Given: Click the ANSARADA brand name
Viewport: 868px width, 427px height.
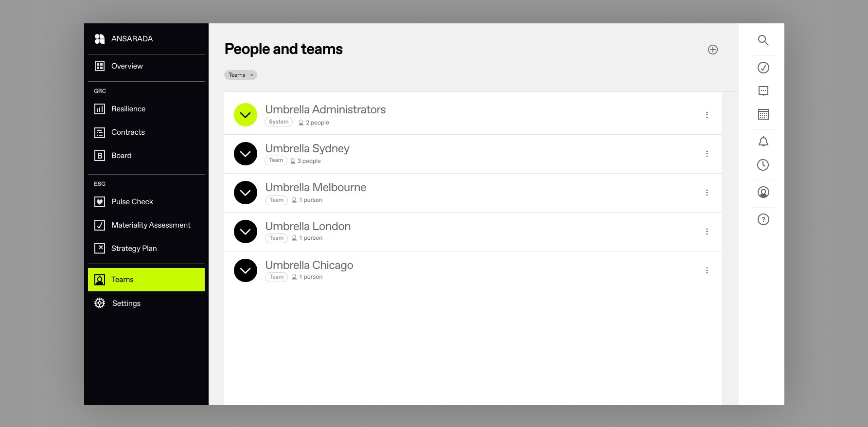Looking at the screenshot, I should point(132,39).
